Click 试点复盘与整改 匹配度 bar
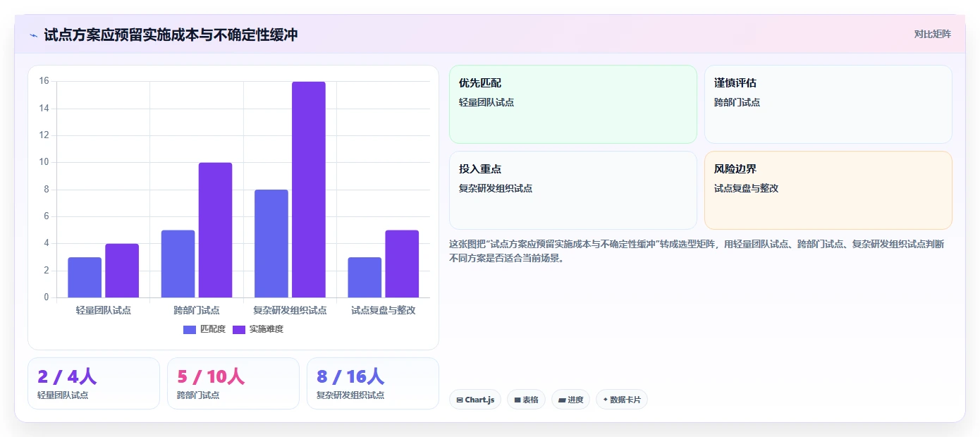 tap(365, 278)
